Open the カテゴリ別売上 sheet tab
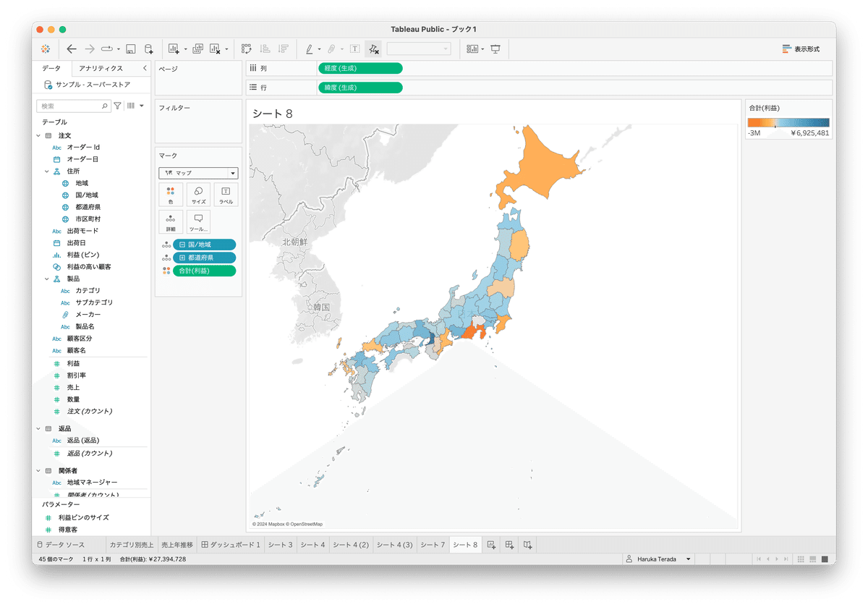The width and height of the screenshot is (868, 607). pos(131,545)
